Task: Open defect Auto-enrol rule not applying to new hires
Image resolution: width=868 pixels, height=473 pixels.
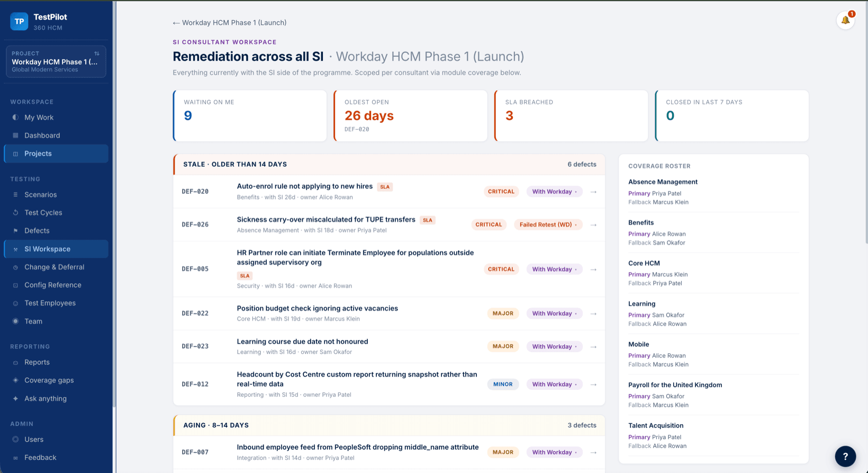Action: (305, 186)
